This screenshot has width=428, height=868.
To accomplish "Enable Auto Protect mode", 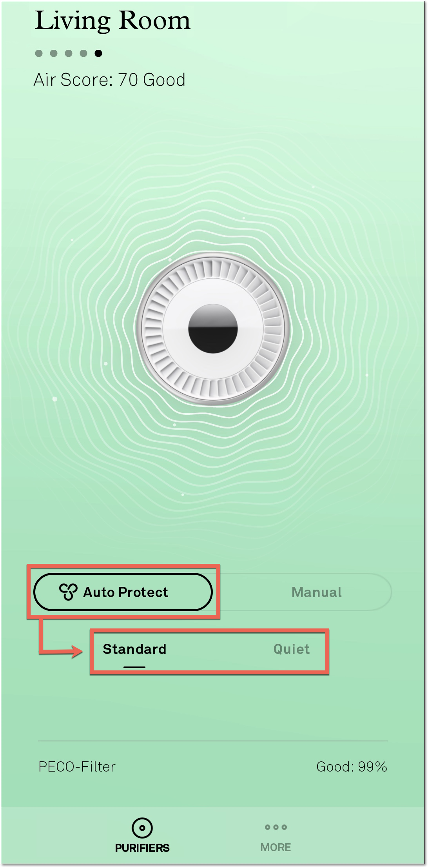I will (123, 592).
